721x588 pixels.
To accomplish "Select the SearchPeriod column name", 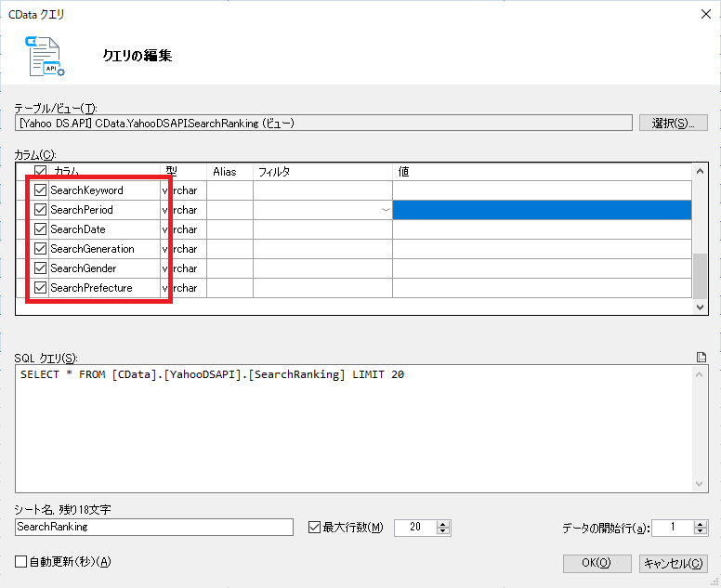I will [x=82, y=210].
